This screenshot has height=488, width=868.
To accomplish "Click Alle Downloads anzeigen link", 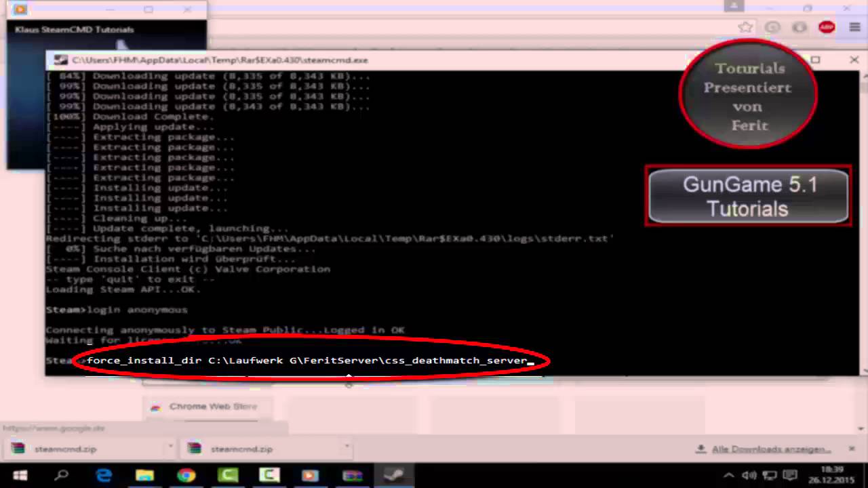I will (x=771, y=449).
